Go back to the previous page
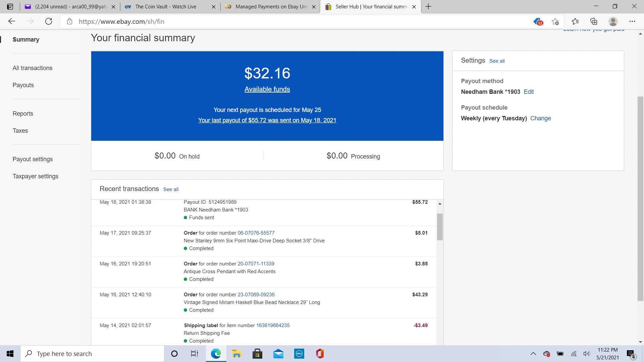 pyautogui.click(x=12, y=21)
